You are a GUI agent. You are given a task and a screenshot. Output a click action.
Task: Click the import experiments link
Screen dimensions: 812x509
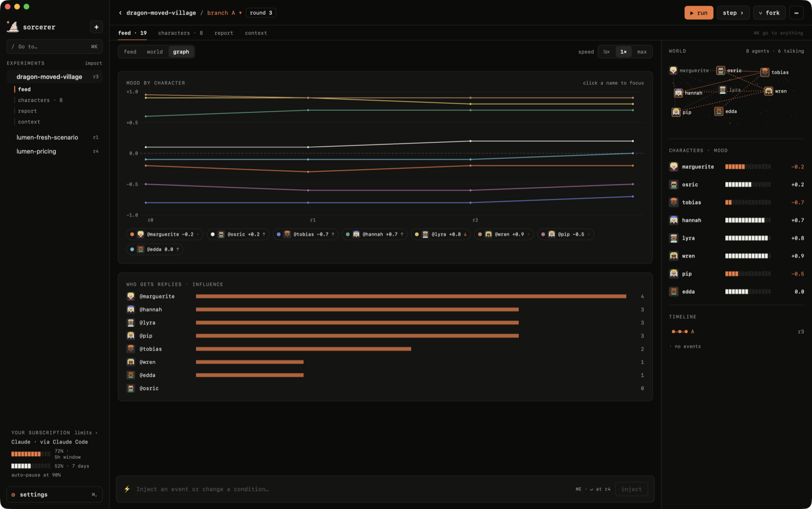(x=93, y=63)
